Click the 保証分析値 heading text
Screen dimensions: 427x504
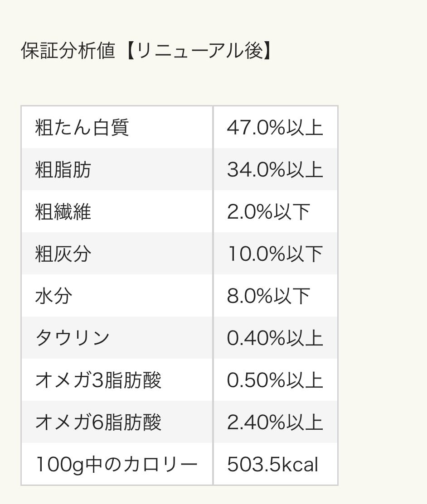click(x=68, y=51)
